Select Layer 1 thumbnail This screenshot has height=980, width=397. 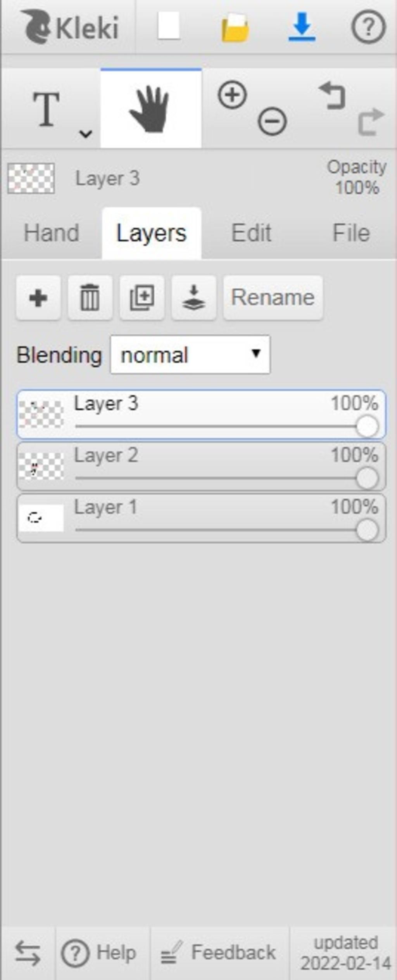pyautogui.click(x=41, y=518)
